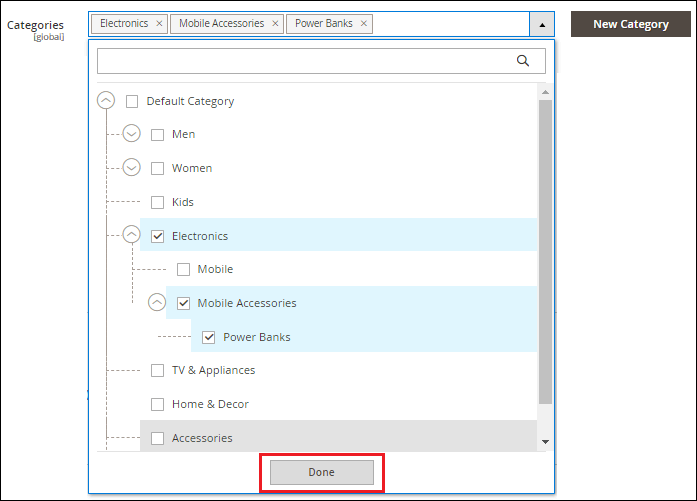This screenshot has width=697, height=501.
Task: Select the TV & Appliances label
Action: pos(213,370)
